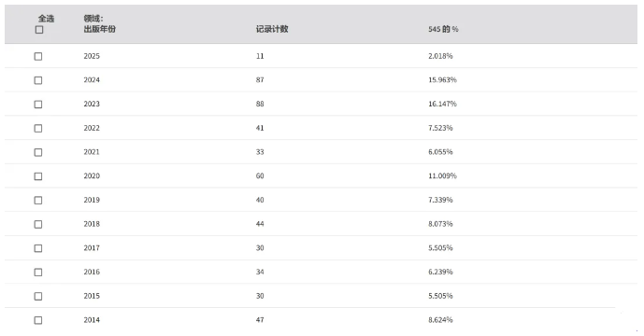Image resolution: width=644 pixels, height=336 pixels.
Task: Click the record count 88 for 2023
Action: point(260,104)
